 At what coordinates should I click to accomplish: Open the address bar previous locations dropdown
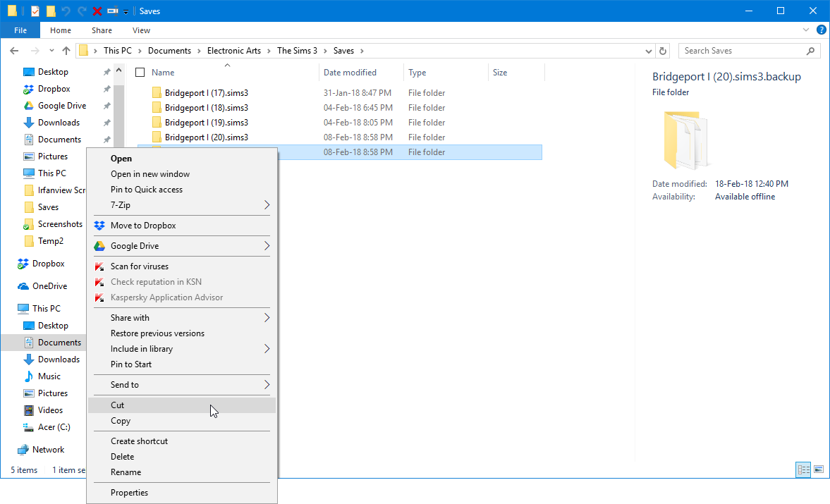pos(649,51)
